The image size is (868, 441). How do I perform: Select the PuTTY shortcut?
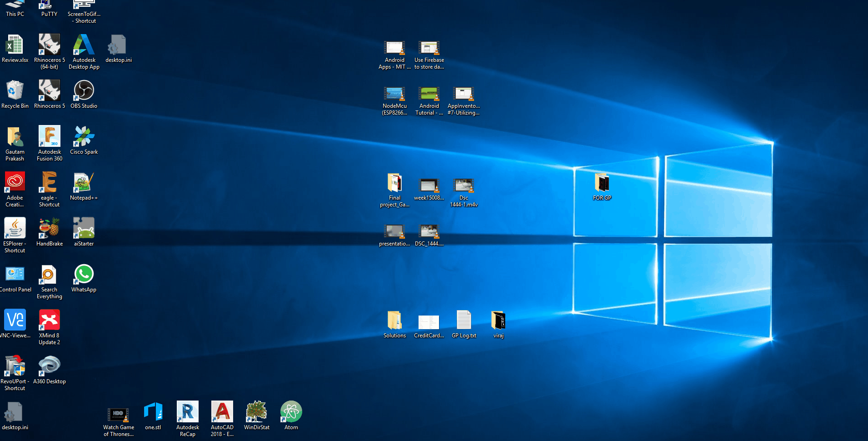point(49,9)
